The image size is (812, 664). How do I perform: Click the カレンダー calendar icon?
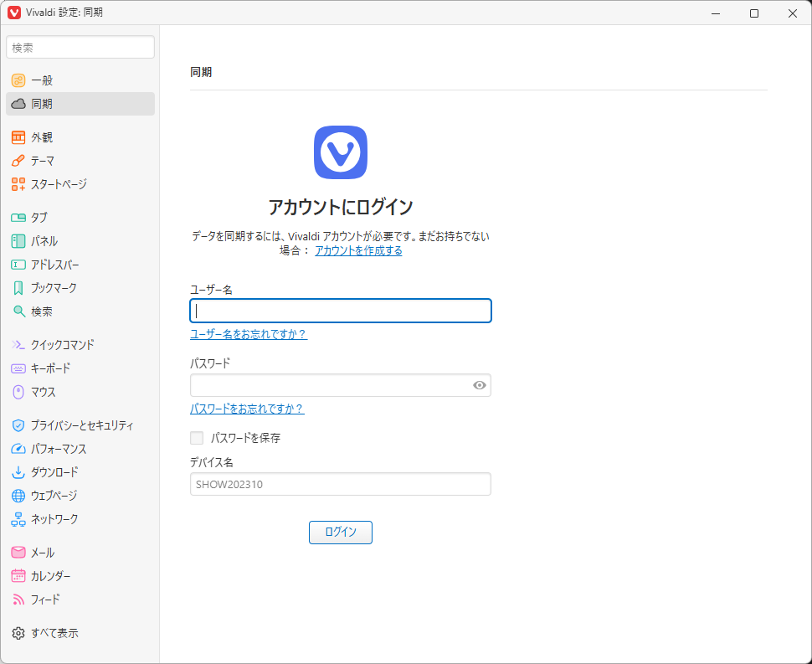click(18, 575)
